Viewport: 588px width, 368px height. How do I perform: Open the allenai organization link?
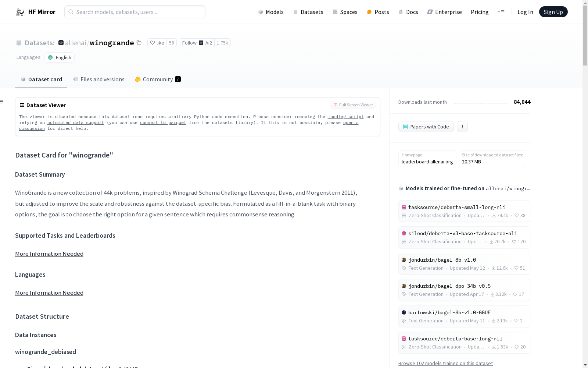75,43
